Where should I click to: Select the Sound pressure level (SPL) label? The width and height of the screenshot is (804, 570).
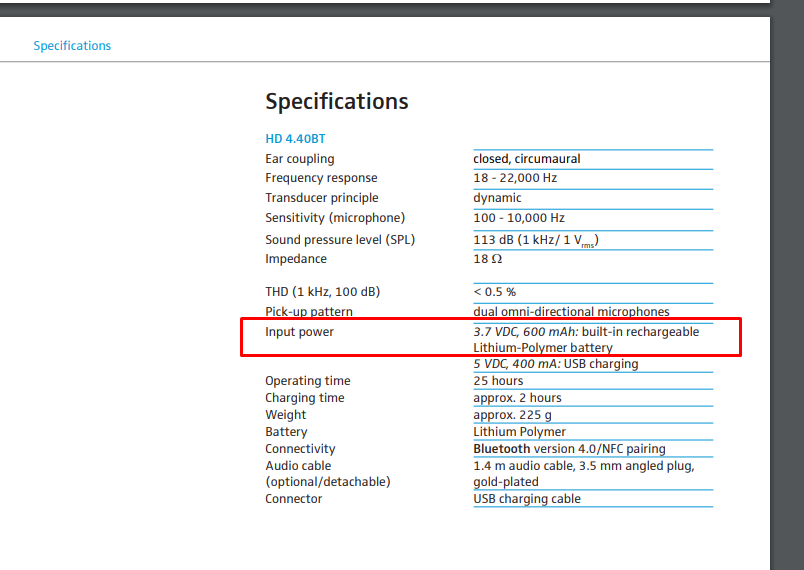coord(340,240)
